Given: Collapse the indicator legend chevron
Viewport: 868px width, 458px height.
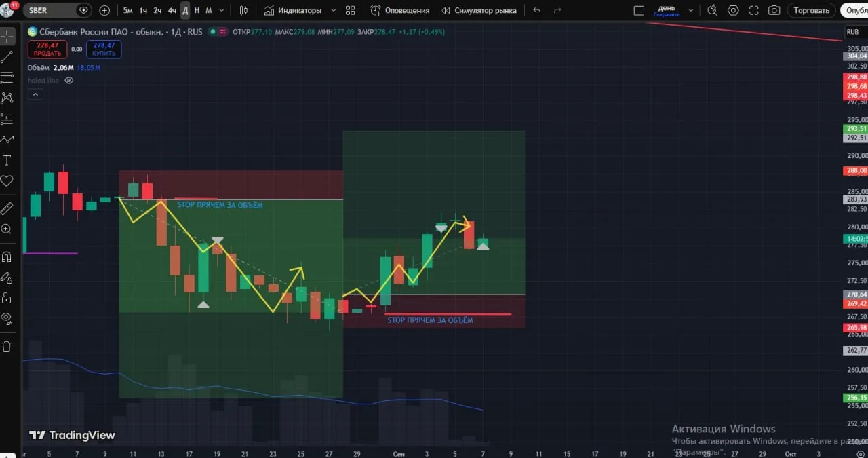Looking at the screenshot, I should [x=35, y=94].
